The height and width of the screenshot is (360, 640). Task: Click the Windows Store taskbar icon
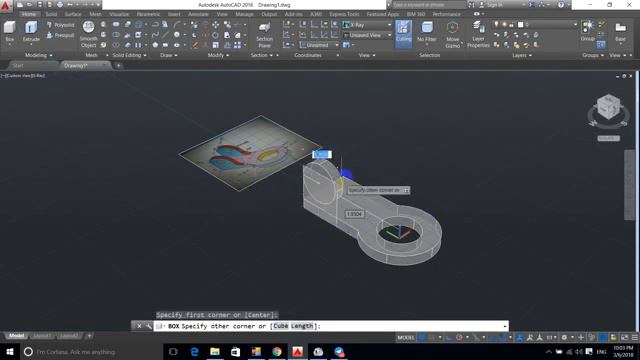(236, 351)
